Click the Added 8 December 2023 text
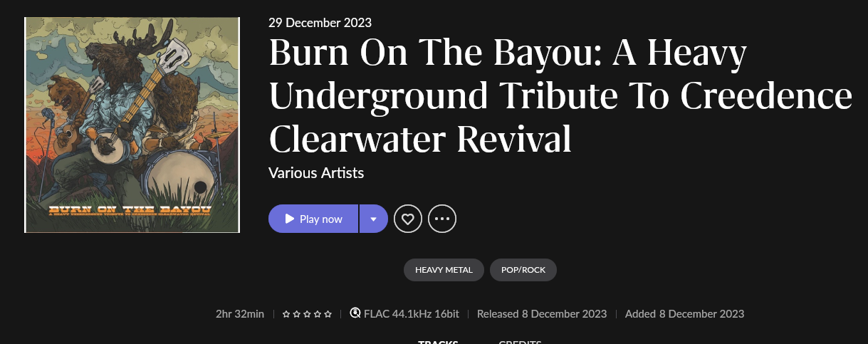 (684, 313)
